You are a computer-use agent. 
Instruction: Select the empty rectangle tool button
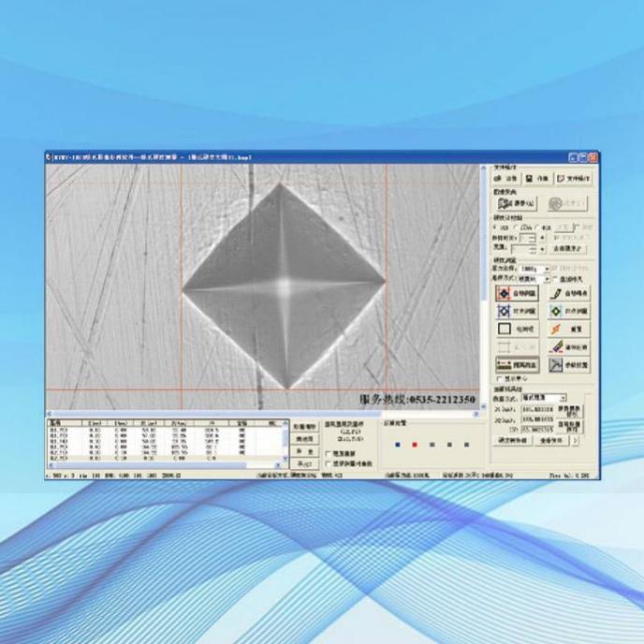(516, 329)
